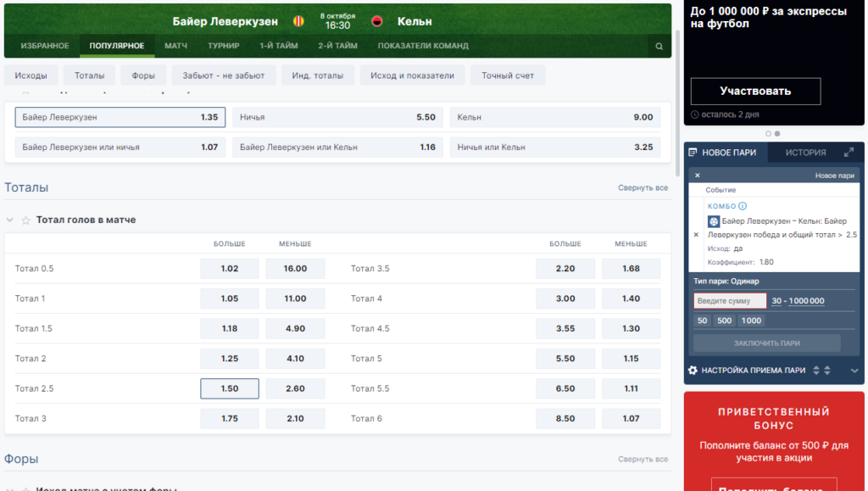Open bet acceptance settings gear
The width and height of the screenshot is (868, 491).
(693, 371)
